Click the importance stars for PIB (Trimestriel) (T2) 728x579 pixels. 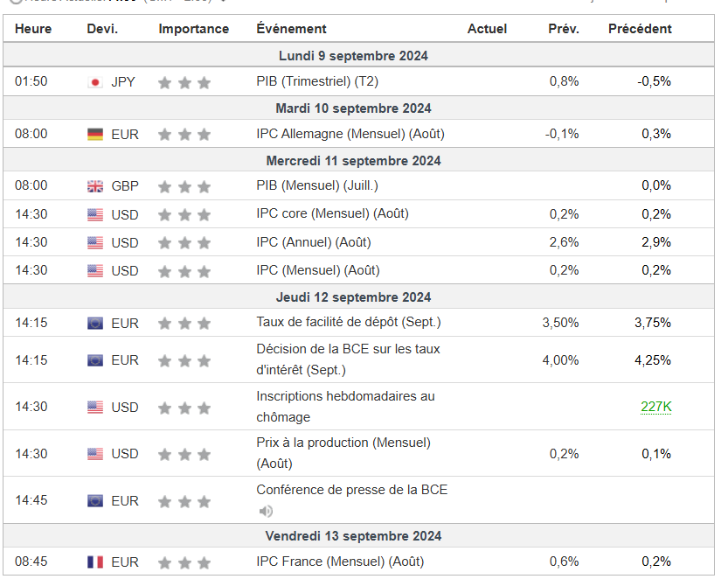pos(184,82)
